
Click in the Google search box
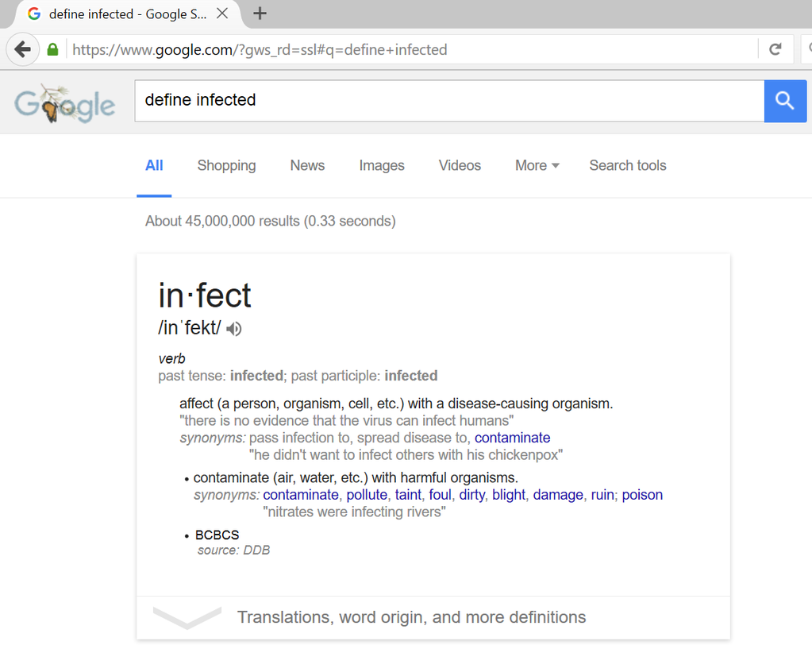click(x=448, y=100)
